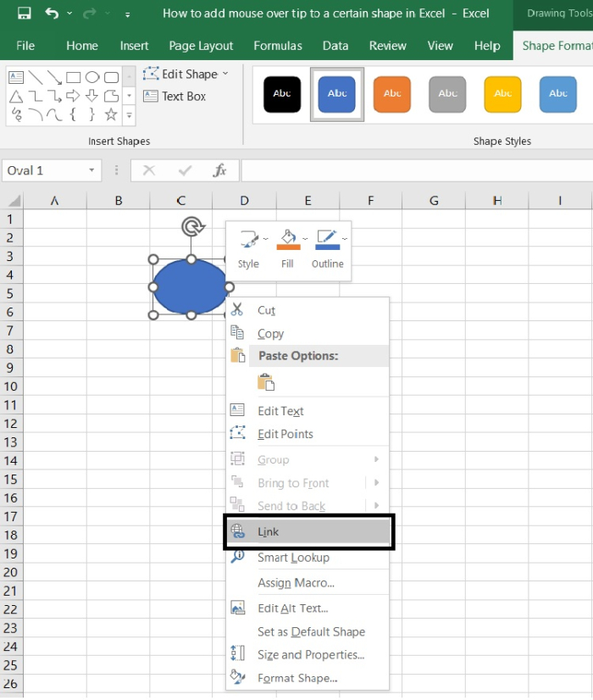The image size is (593, 700).
Task: Choose Cut from the context menu
Action: pos(308,310)
